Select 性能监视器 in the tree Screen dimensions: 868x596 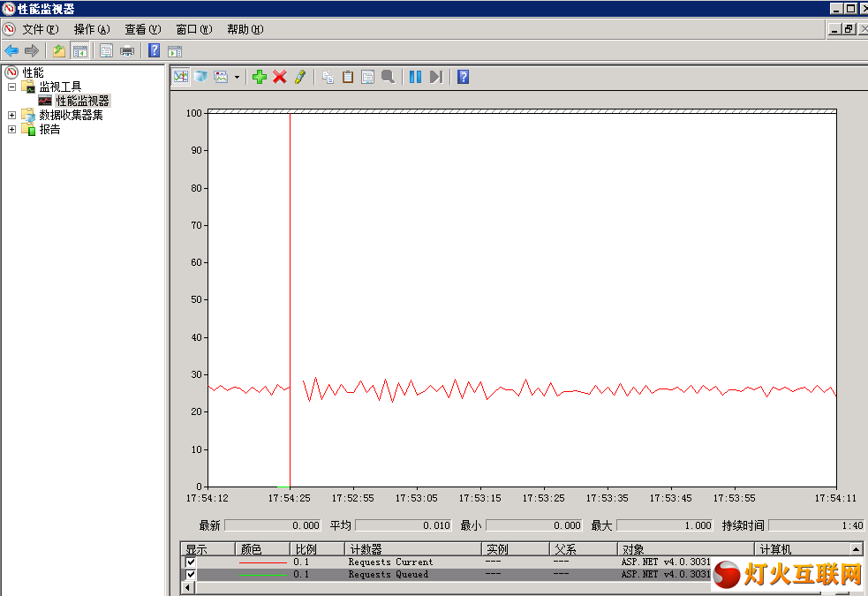coord(82,101)
